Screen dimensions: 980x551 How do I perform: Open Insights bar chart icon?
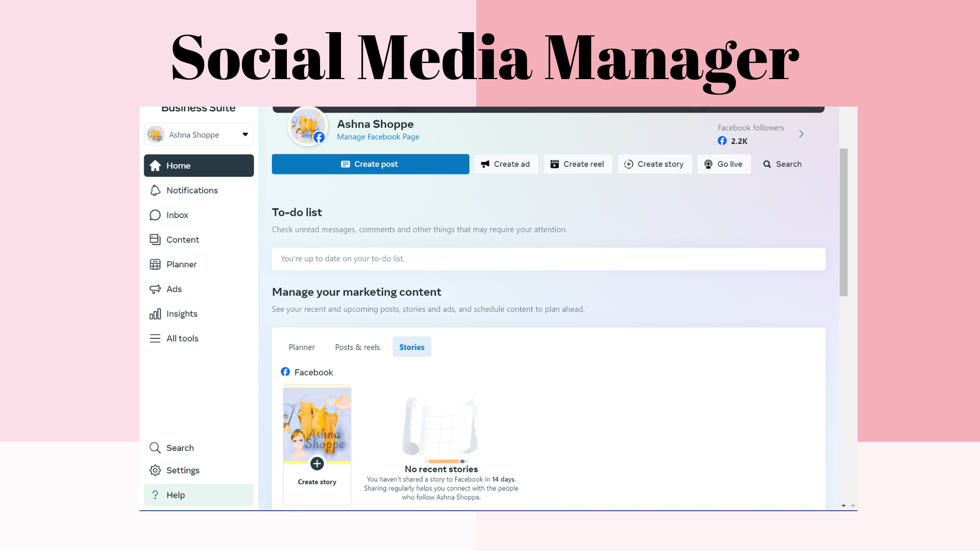pyautogui.click(x=155, y=314)
